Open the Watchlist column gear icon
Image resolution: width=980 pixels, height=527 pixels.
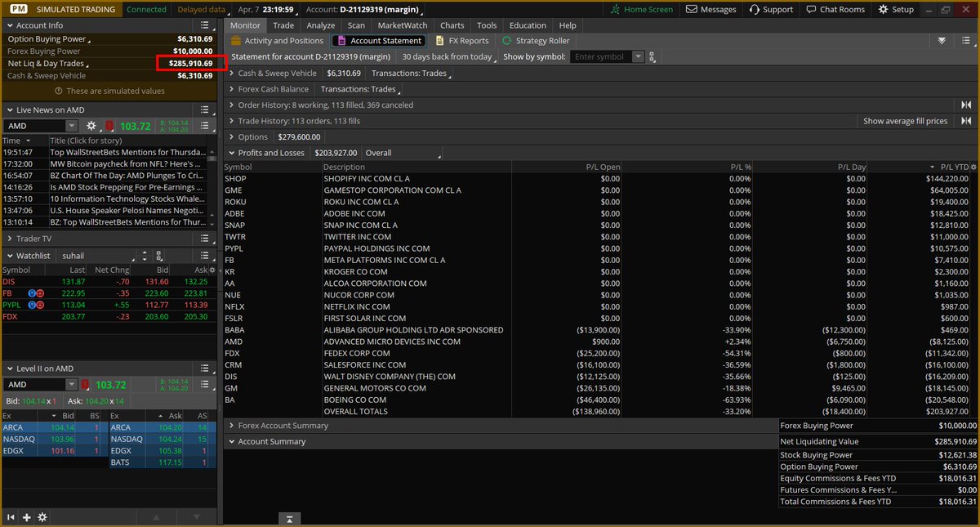pyautogui.click(x=212, y=270)
